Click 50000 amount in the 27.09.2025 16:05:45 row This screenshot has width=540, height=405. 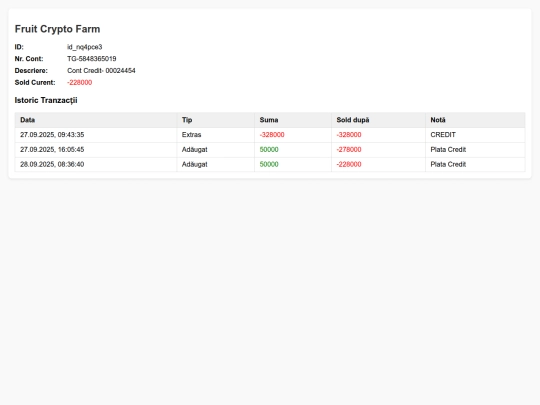pos(269,149)
